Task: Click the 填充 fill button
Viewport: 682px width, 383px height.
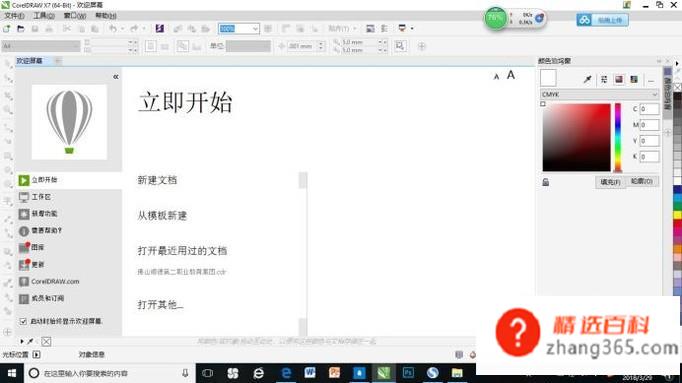Action: (x=610, y=182)
